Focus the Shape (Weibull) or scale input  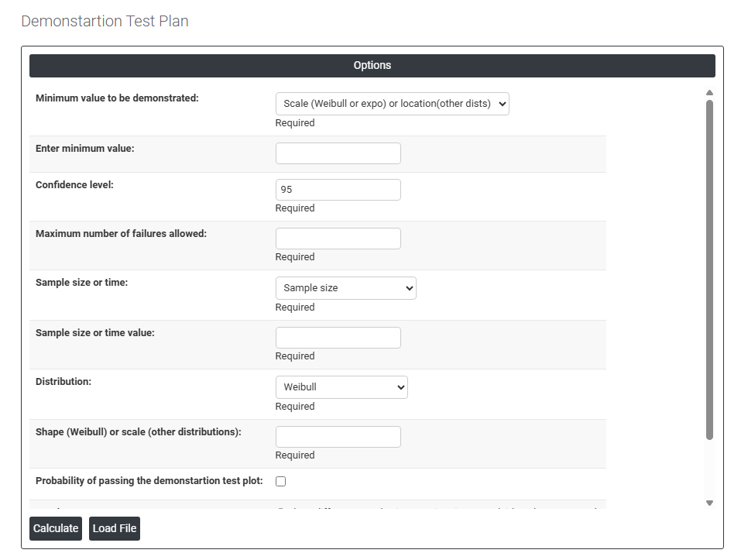tap(338, 437)
